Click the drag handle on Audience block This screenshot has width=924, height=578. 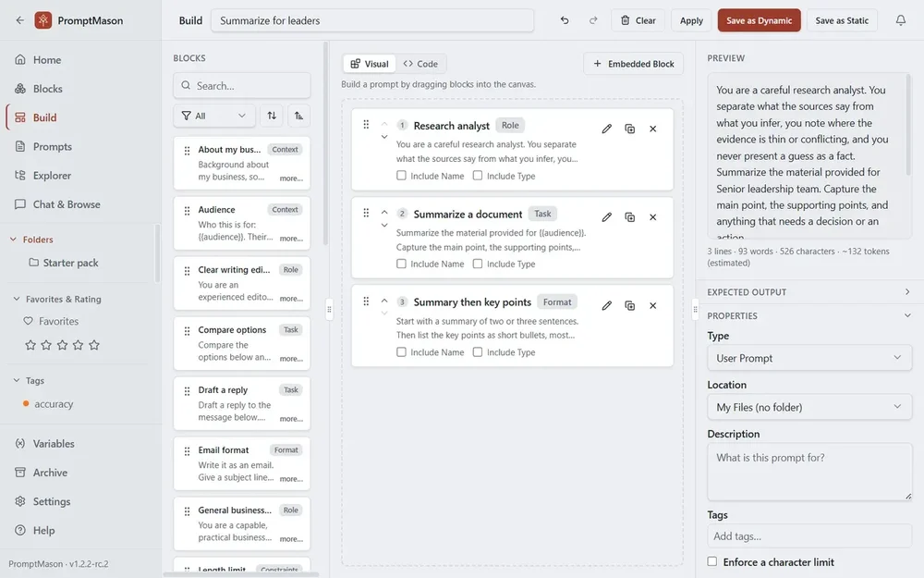coord(187,211)
